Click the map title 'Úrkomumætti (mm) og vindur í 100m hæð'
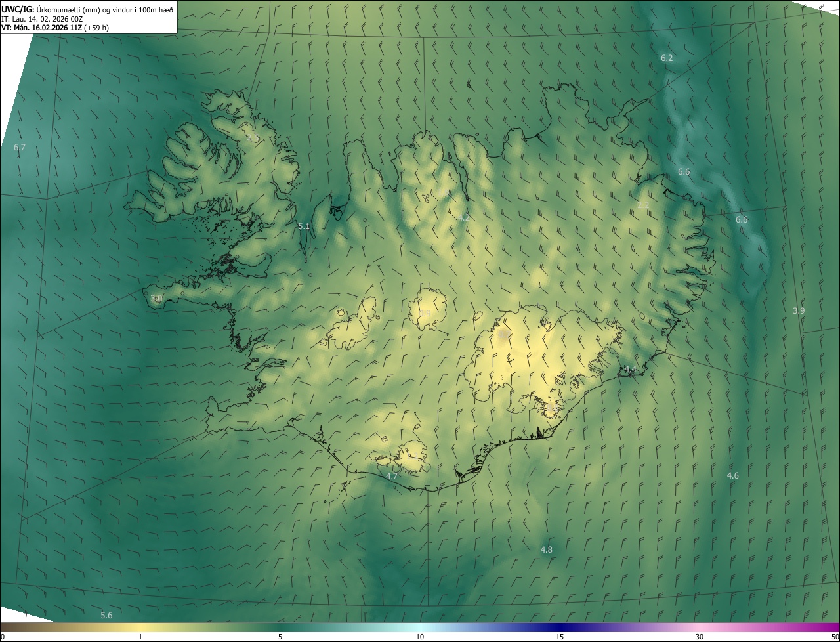The width and height of the screenshot is (840, 642). tap(105, 9)
